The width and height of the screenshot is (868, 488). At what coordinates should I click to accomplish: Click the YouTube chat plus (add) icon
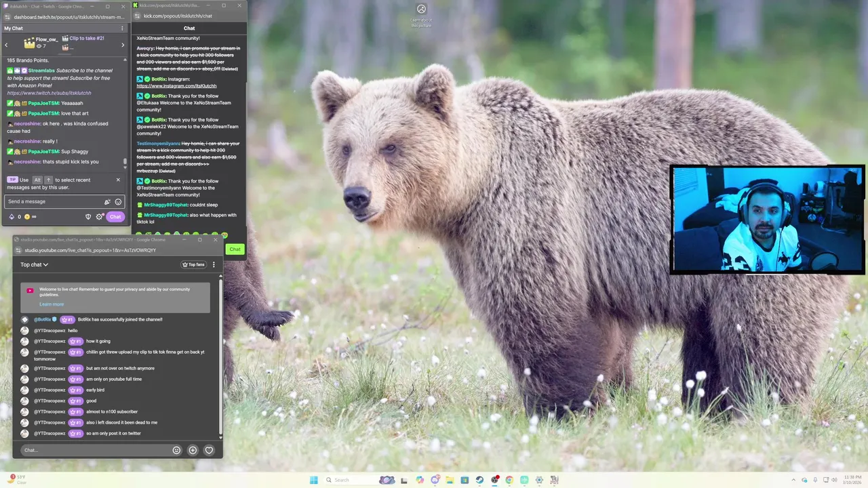(x=193, y=450)
